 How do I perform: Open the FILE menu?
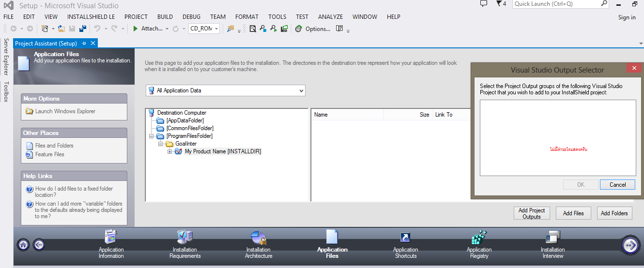click(x=8, y=16)
